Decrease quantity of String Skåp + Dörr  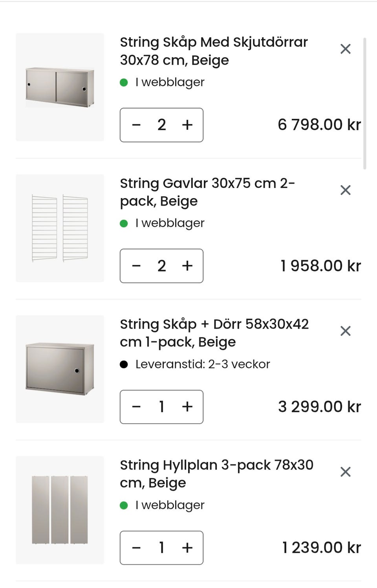[136, 407]
